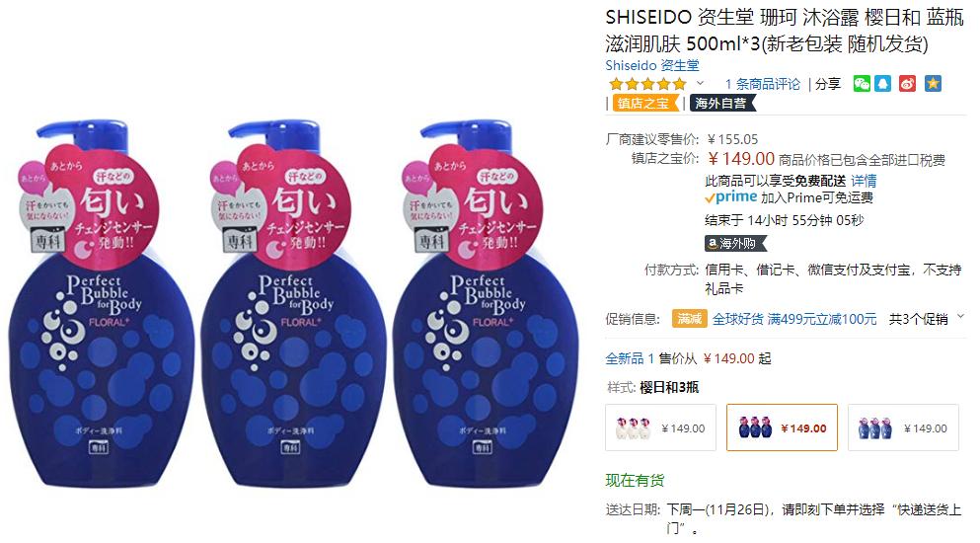This screenshot has width=980, height=543.
Task: Click the 镇店之宝 orange badge
Action: [645, 104]
